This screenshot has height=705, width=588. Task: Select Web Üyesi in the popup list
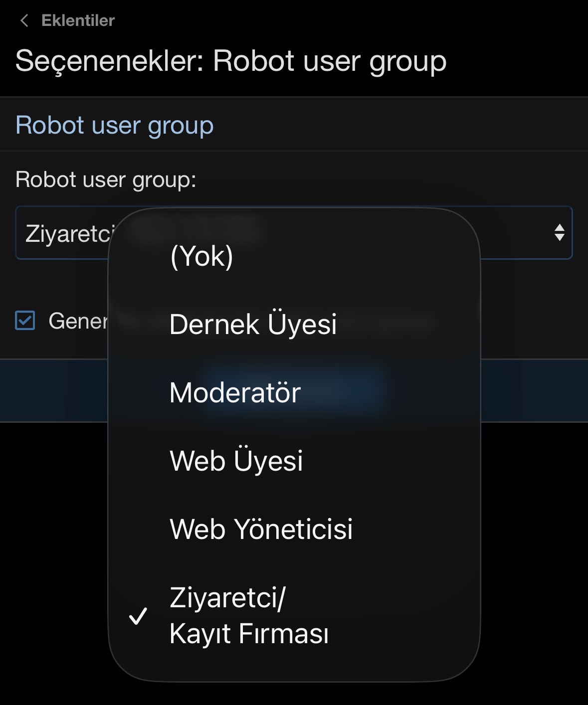pyautogui.click(x=236, y=460)
